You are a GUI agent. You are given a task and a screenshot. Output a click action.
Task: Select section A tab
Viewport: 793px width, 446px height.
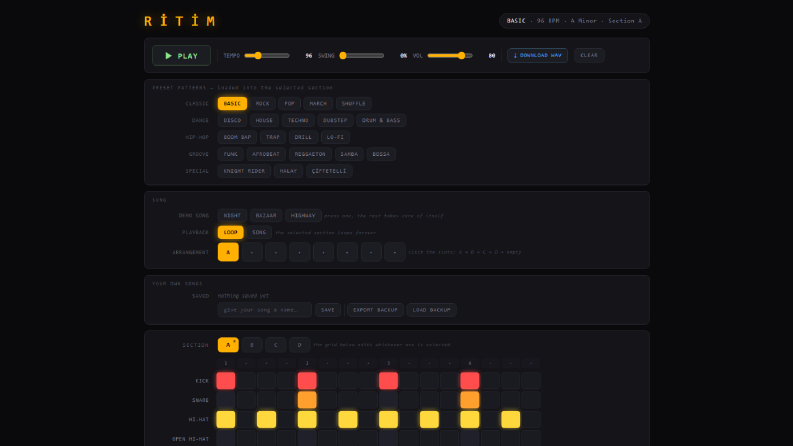click(x=228, y=345)
